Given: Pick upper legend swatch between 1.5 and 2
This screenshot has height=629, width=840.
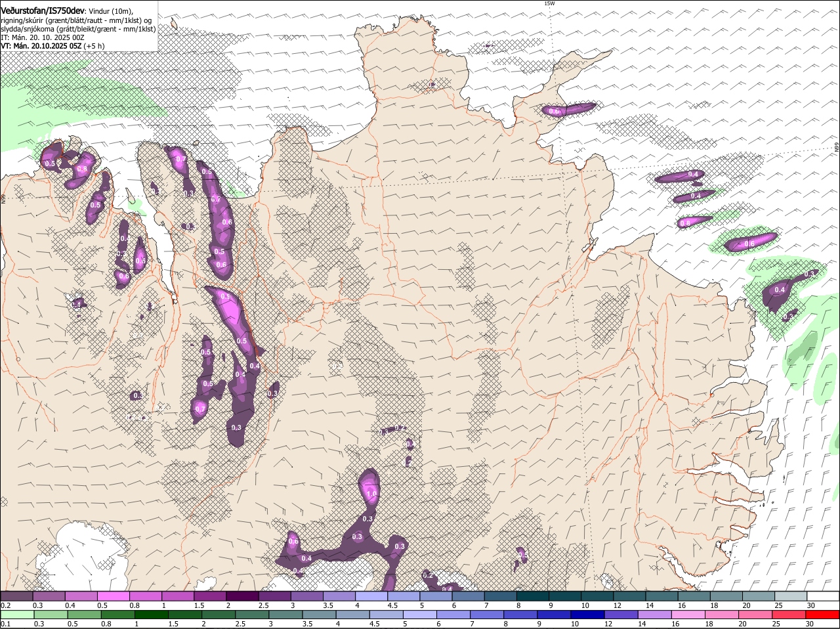Looking at the screenshot, I should (210, 596).
